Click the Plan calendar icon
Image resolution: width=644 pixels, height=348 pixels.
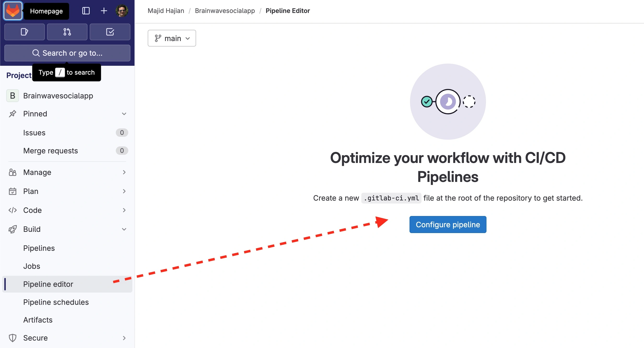click(12, 191)
